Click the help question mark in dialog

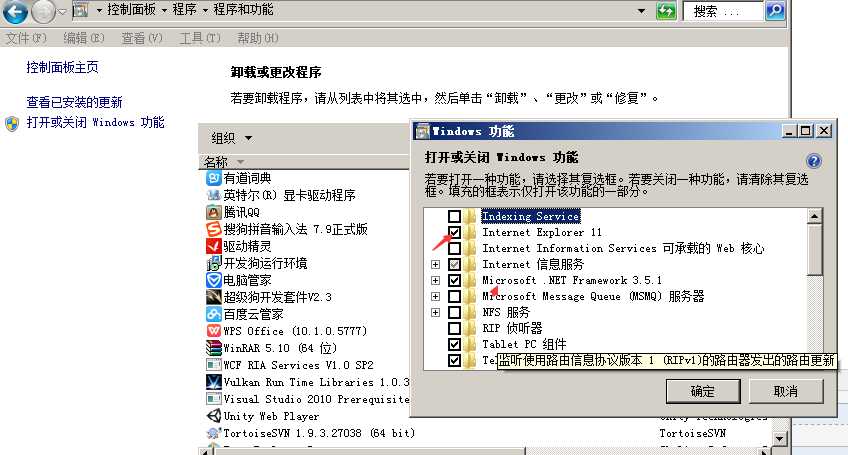(x=813, y=161)
